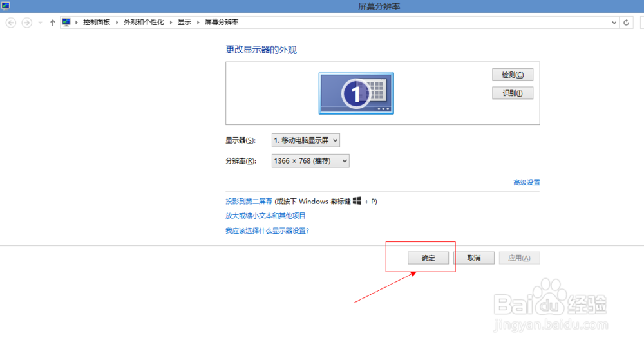
Task: Click 屏幕分辨率 breadcrumb
Action: 222,22
